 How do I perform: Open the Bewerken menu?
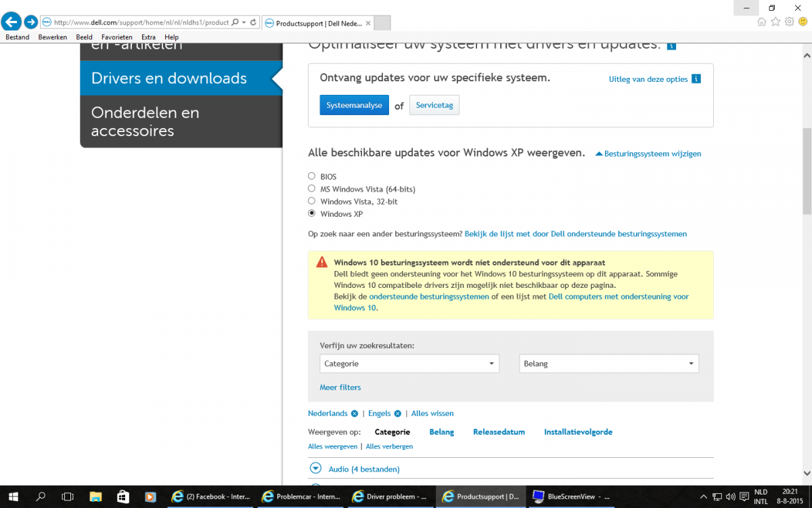[53, 37]
